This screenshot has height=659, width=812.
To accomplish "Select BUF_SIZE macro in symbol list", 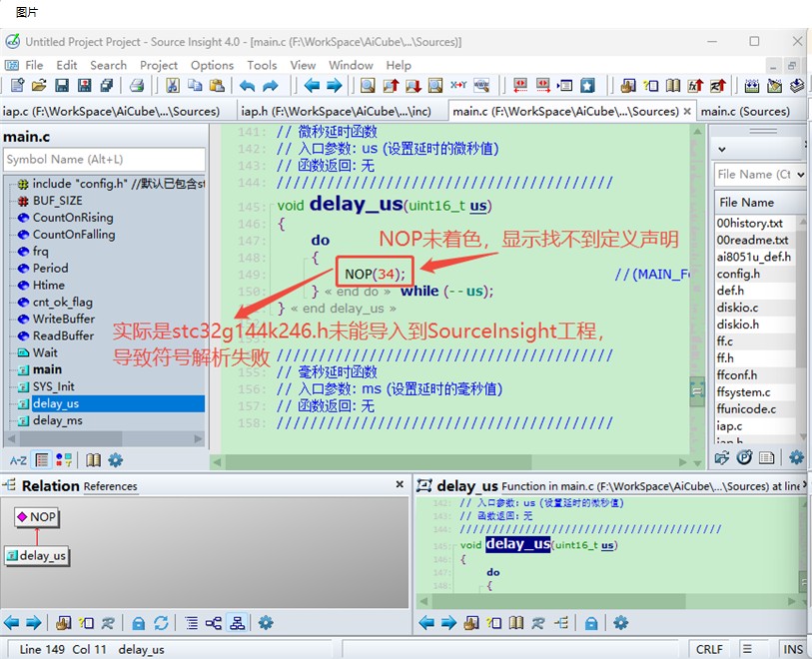I will click(58, 201).
